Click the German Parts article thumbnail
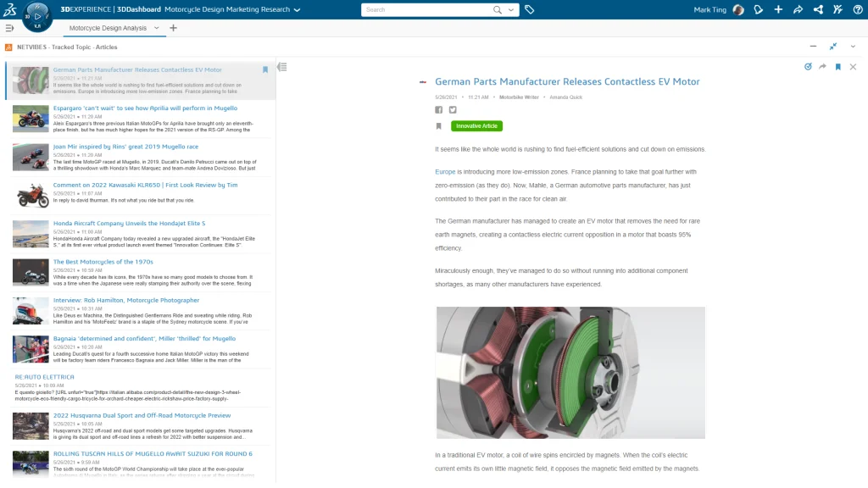This screenshot has width=868, height=488. tap(31, 80)
